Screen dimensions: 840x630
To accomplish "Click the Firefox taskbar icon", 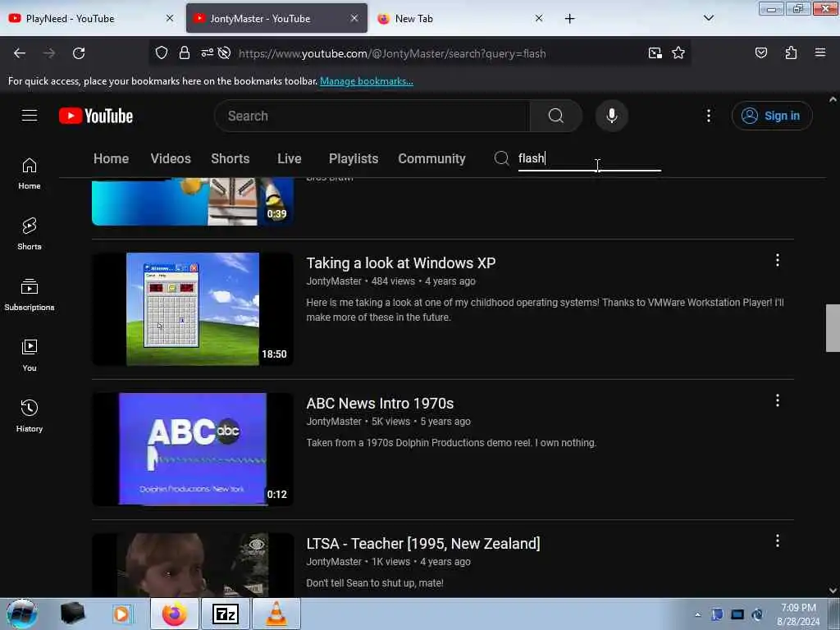I will point(174,614).
